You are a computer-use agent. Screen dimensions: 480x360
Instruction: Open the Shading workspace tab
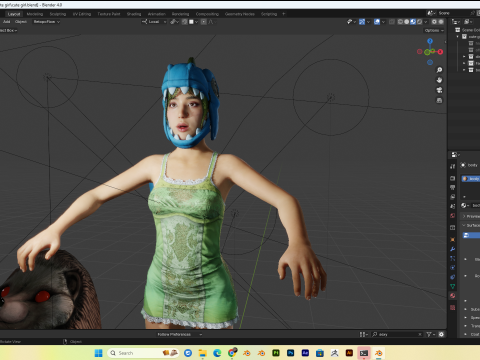click(134, 14)
